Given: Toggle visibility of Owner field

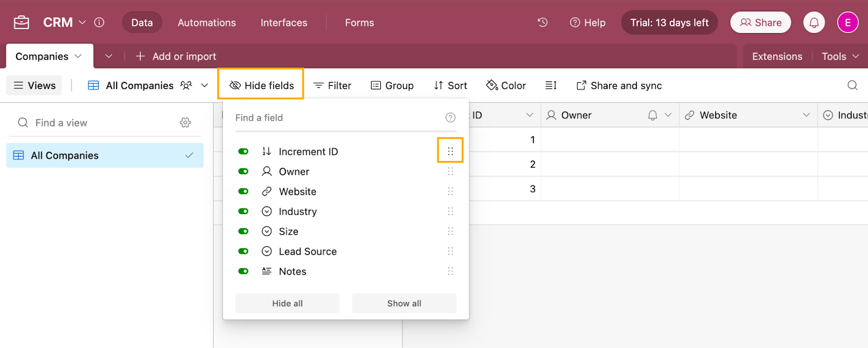Looking at the screenshot, I should (x=243, y=171).
